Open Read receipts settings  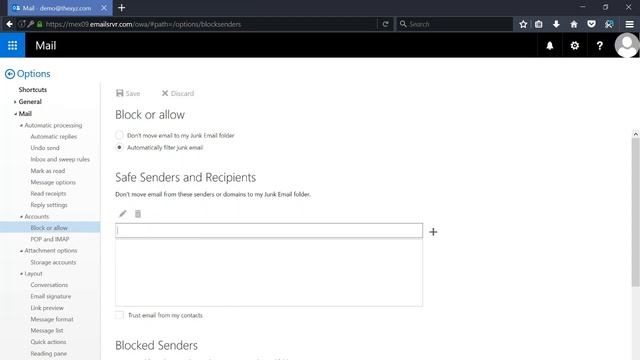pos(48,193)
